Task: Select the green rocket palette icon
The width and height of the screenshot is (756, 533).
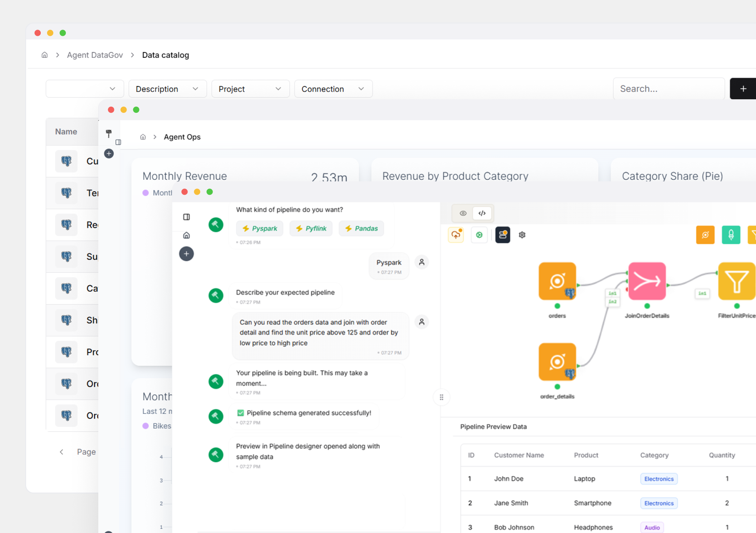Action: pos(731,235)
